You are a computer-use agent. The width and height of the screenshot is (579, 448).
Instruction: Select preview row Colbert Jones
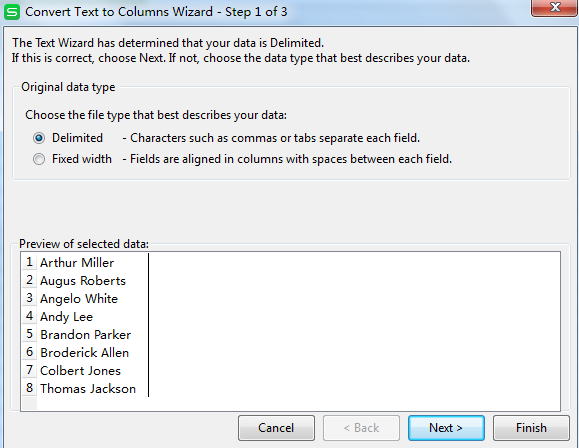pos(80,371)
